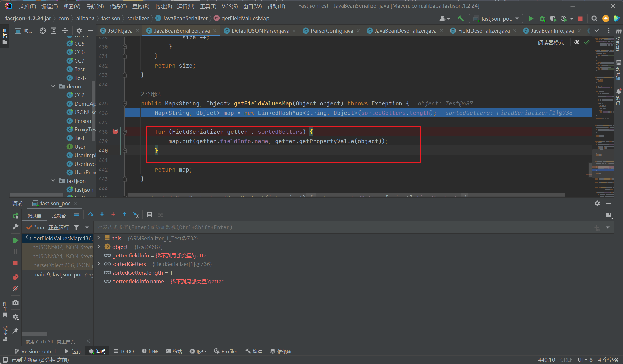
Task: Open the 重构(R) menu
Action: coord(140,6)
